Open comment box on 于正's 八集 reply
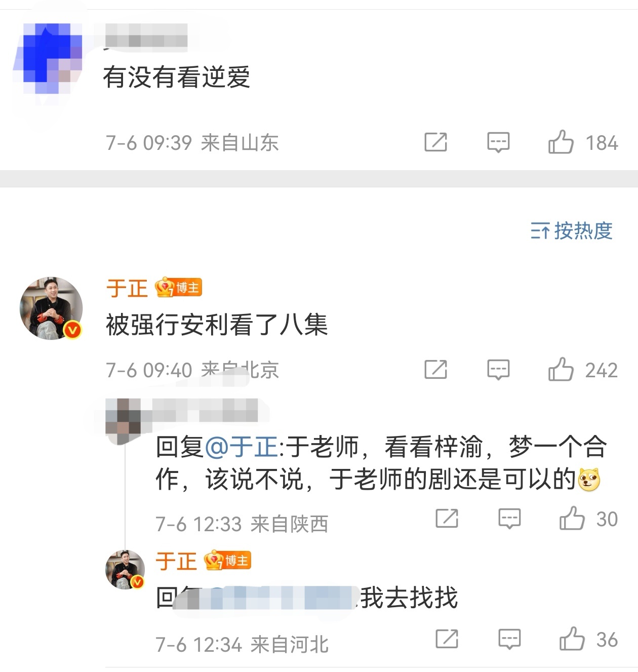Screen dimensions: 638x672 498,370
